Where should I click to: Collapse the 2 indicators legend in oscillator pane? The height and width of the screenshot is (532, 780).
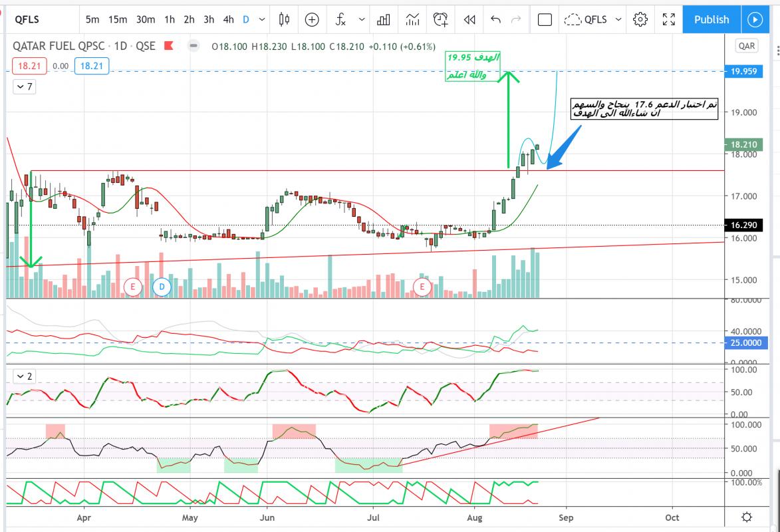pos(25,376)
